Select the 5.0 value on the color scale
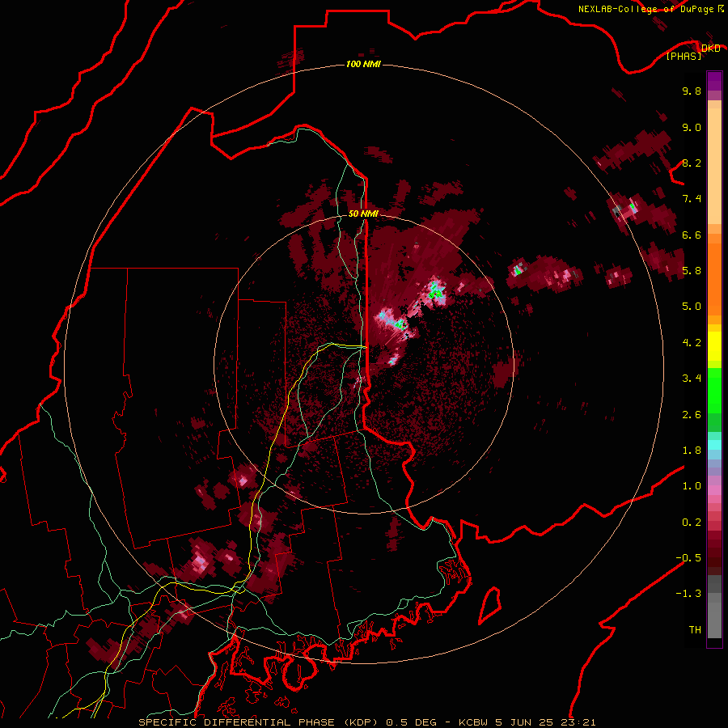 [x=692, y=307]
